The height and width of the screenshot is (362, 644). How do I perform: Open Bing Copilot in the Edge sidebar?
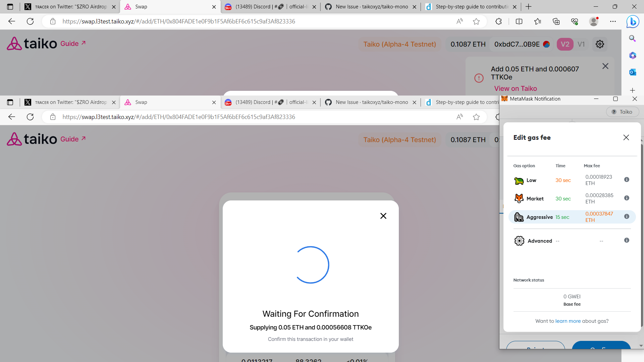point(633,21)
